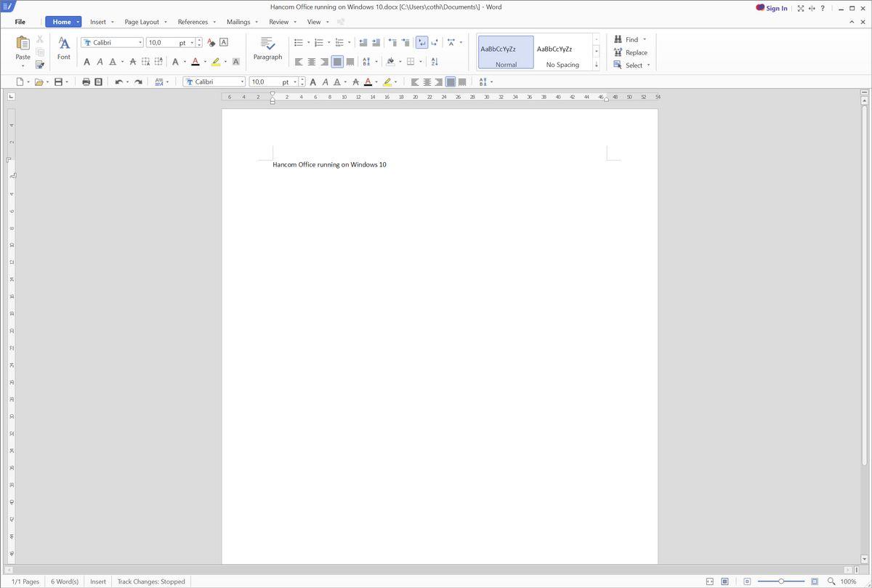Toggle Italic in the ribbon font group
This screenshot has width=872, height=588.
(x=100, y=62)
